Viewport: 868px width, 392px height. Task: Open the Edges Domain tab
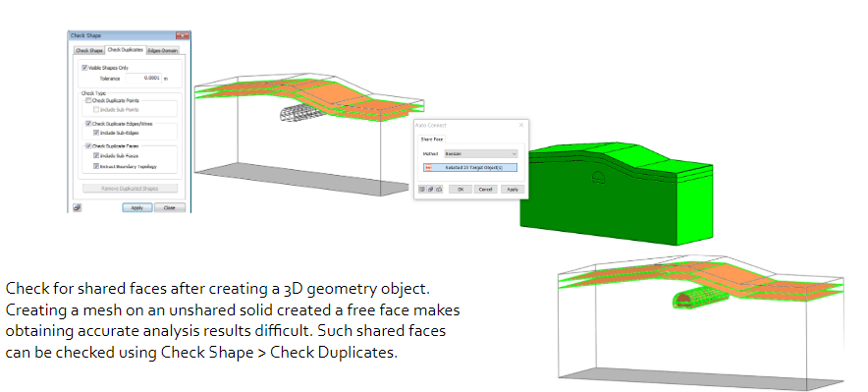pyautogui.click(x=163, y=50)
